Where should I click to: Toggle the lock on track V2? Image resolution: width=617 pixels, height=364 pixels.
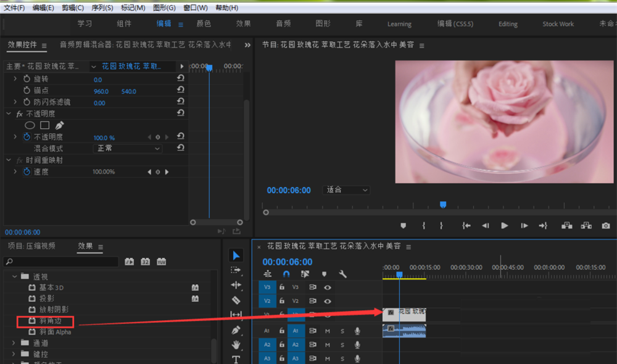[x=282, y=302]
